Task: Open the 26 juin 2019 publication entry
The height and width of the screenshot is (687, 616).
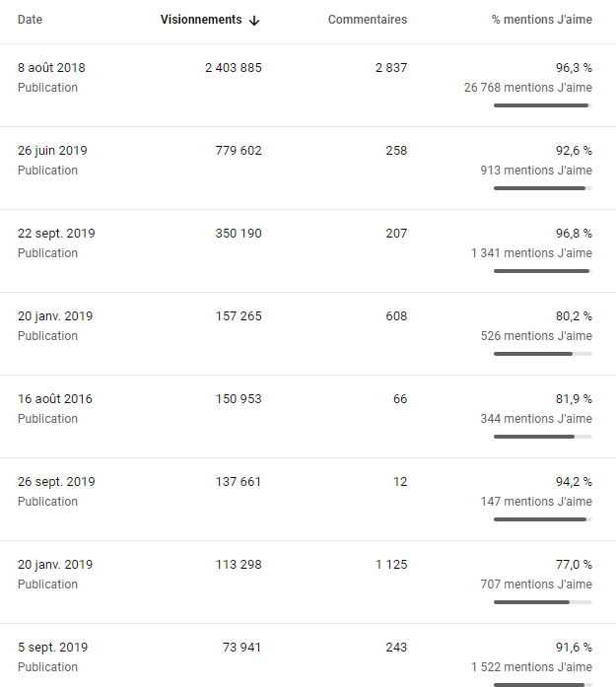Action: 308,169
